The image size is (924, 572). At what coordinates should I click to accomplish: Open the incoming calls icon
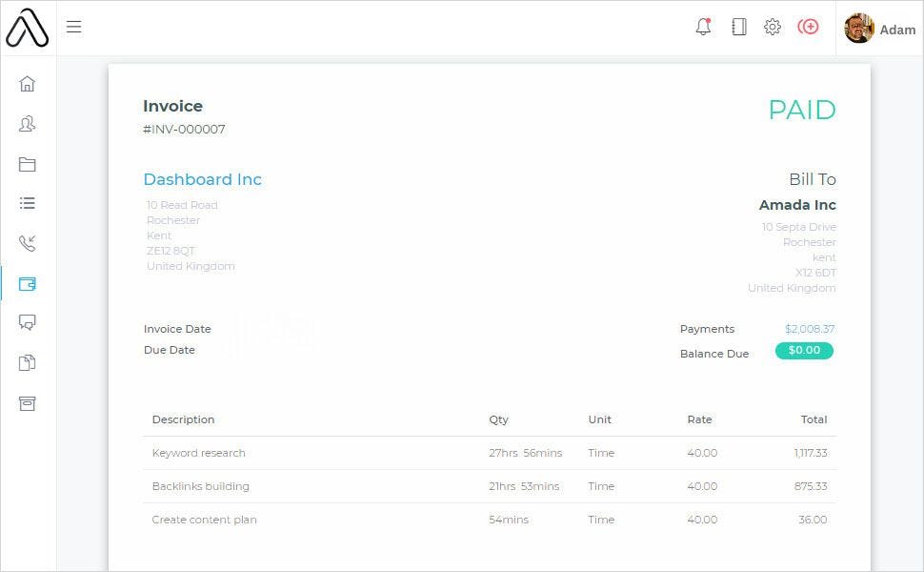pyautogui.click(x=28, y=243)
